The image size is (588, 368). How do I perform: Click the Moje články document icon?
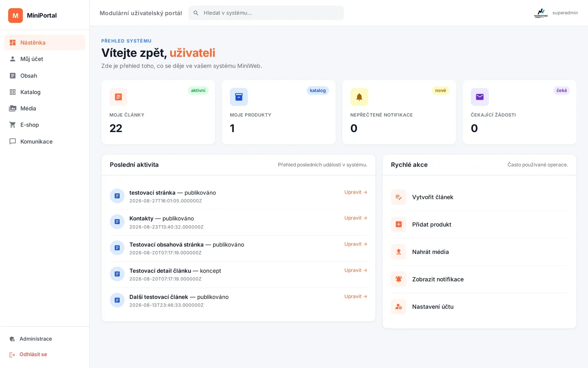pos(118,97)
